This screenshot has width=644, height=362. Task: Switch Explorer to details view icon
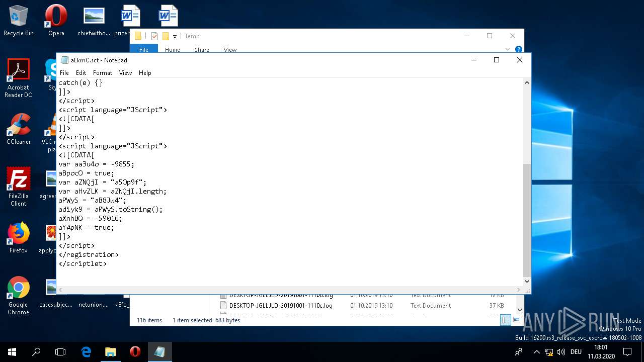click(506, 320)
